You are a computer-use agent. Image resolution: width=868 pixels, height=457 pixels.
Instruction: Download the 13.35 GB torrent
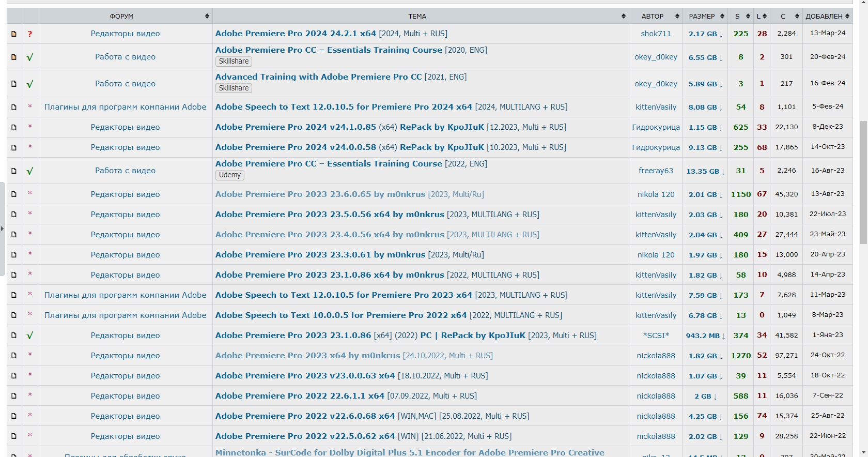705,172
